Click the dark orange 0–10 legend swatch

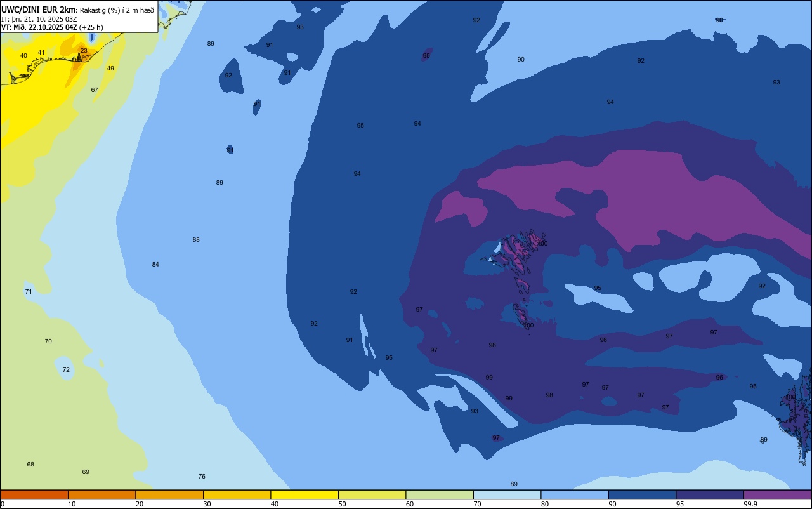point(34,494)
